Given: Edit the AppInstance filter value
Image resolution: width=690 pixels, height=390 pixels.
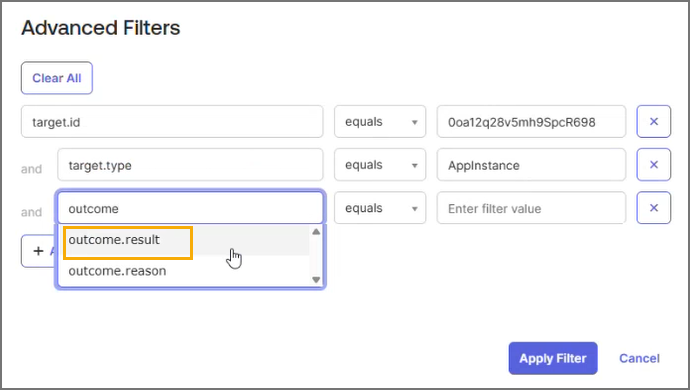Looking at the screenshot, I should click(x=531, y=165).
